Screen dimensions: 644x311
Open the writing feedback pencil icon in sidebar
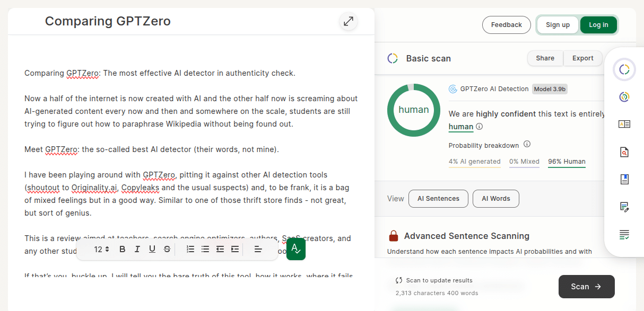(624, 207)
